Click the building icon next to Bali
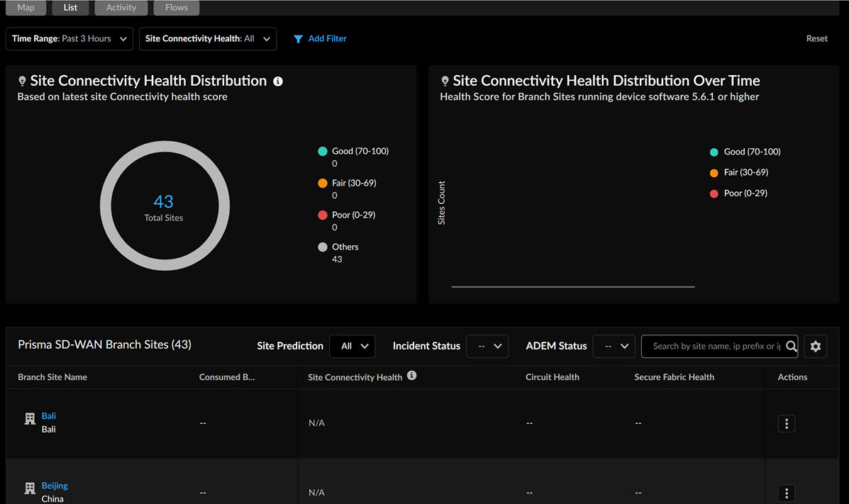This screenshot has width=849, height=504. tap(30, 419)
